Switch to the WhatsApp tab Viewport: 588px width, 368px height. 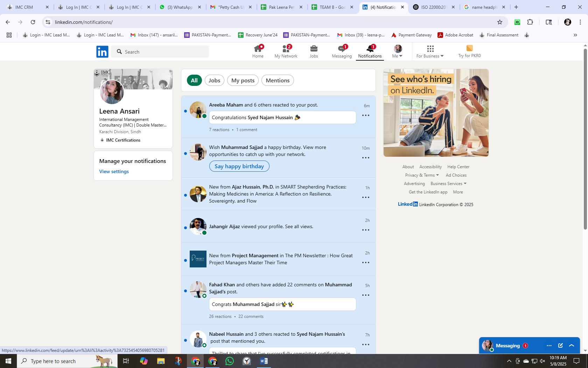coord(180,7)
